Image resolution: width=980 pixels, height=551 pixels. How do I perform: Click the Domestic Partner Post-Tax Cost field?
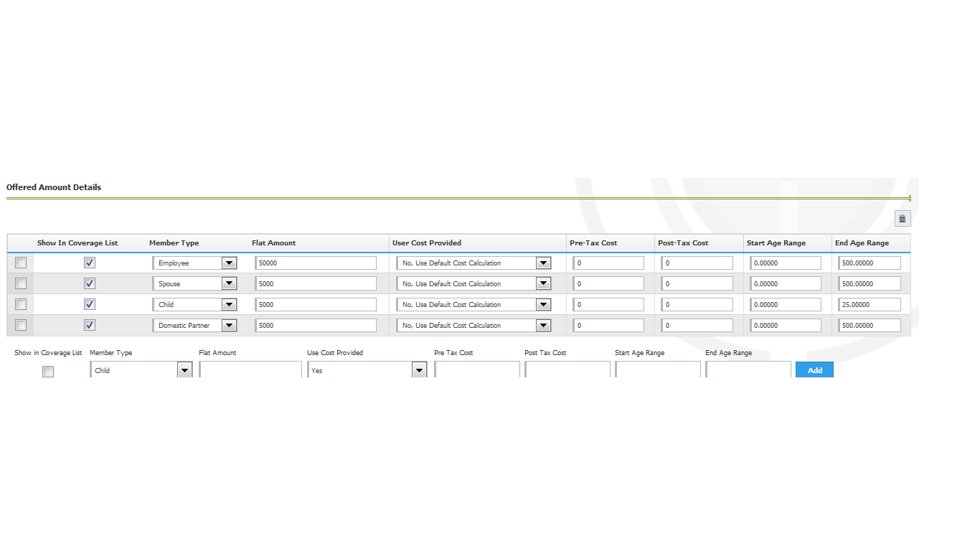[697, 326]
